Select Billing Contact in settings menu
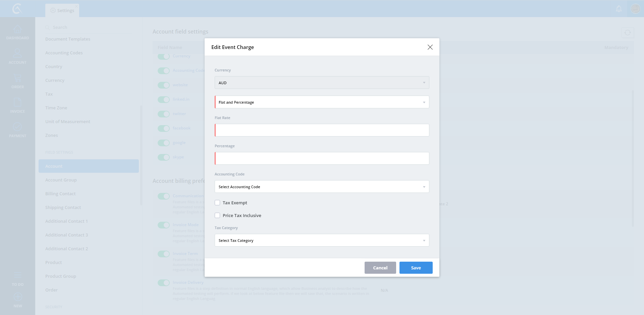Image resolution: width=644 pixels, height=315 pixels. point(60,194)
